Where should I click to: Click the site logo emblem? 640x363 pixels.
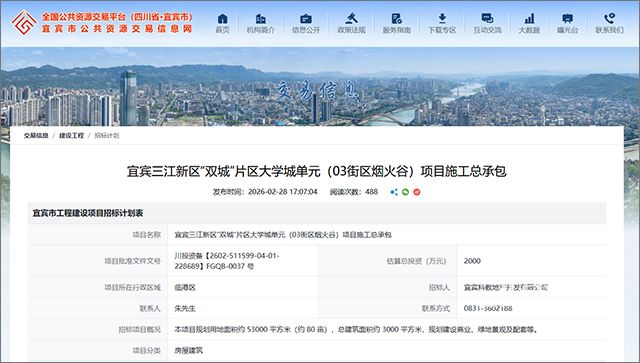24,22
